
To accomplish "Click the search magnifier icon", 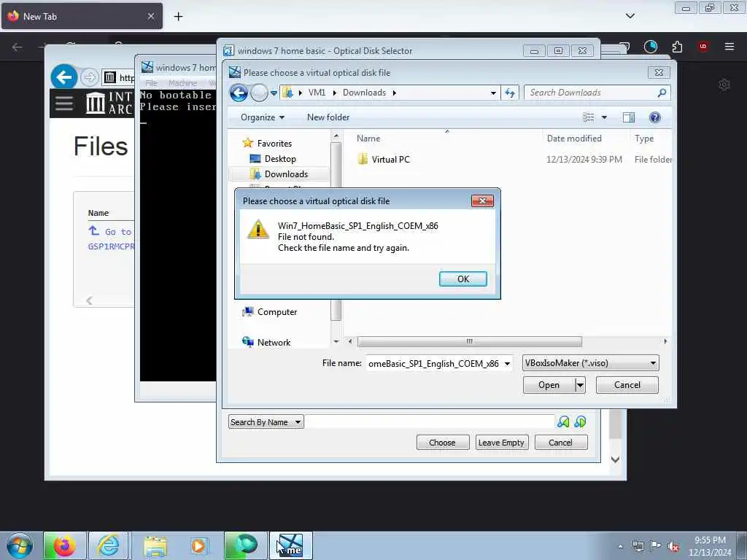I will tap(662, 93).
